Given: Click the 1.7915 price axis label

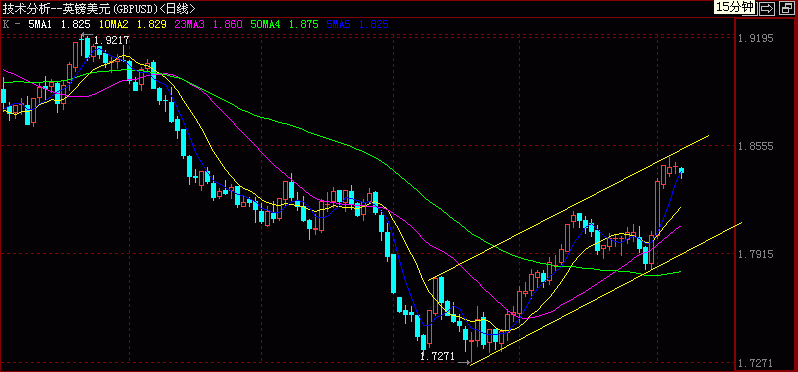Looking at the screenshot, I should click(755, 254).
